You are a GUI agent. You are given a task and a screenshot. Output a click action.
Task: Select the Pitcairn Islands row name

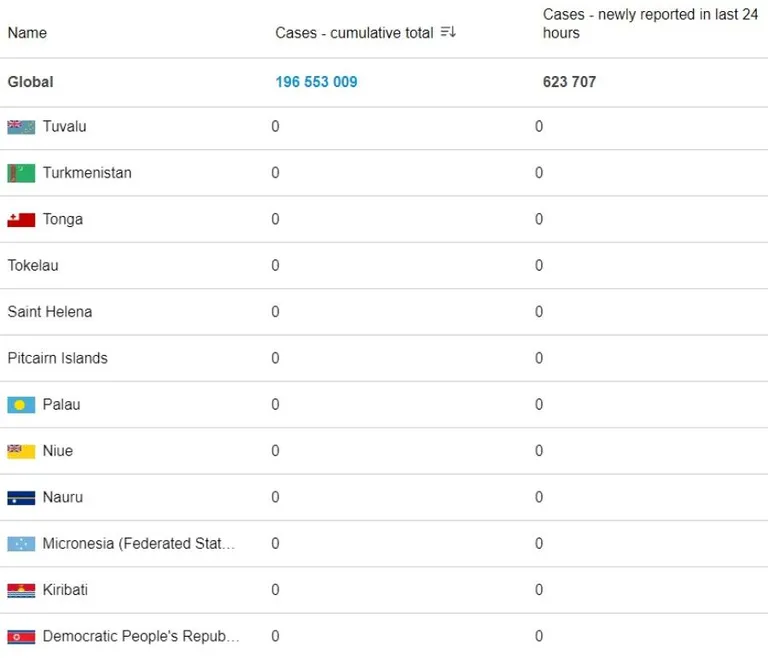click(57, 358)
